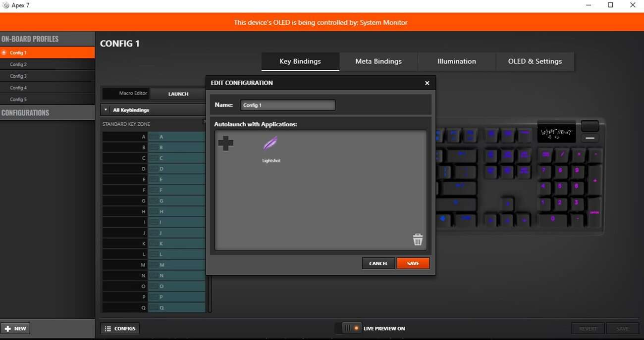Launch the Macro Editor

point(178,94)
